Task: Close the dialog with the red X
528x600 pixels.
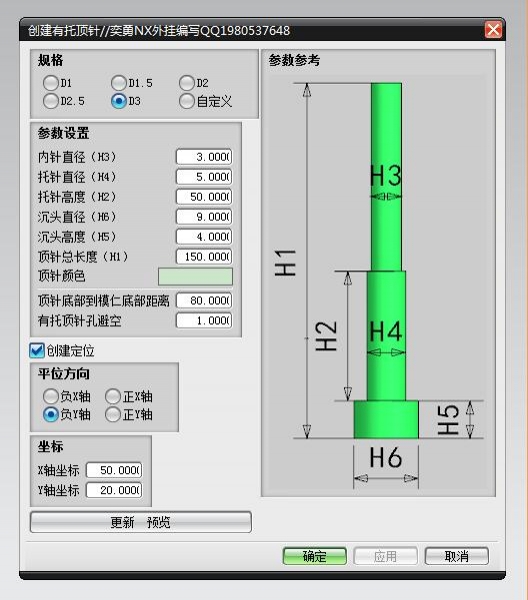Action: click(x=493, y=30)
